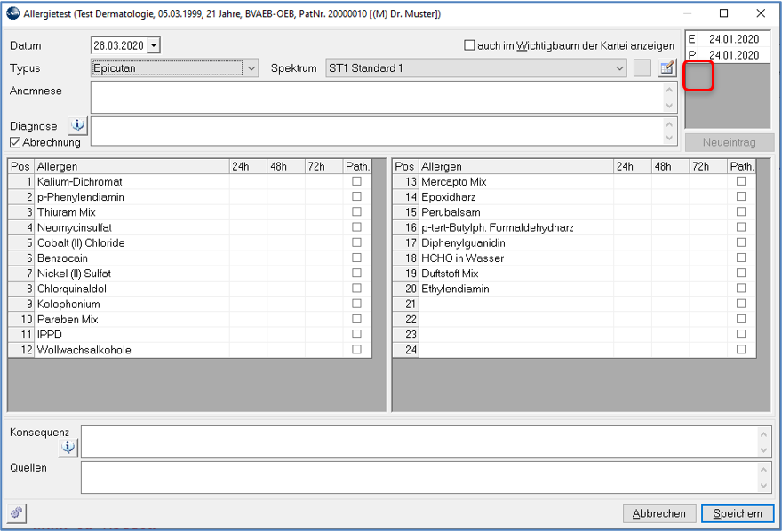This screenshot has height=532, width=782.
Task: Select the p-Phenylendiamin row
Action: 190,197
